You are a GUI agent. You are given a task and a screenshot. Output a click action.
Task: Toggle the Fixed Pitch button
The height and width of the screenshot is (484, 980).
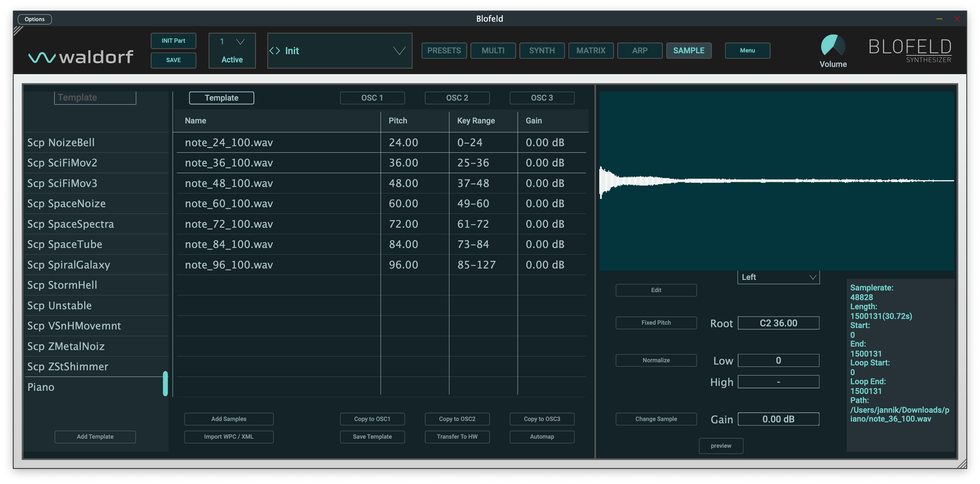click(656, 323)
